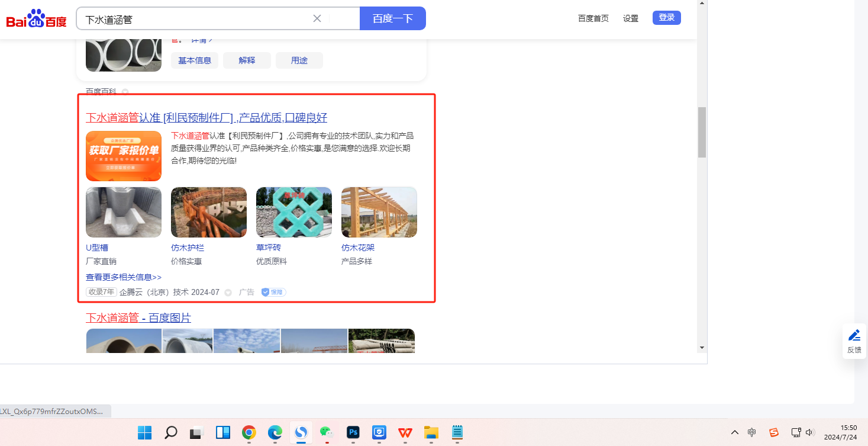The width and height of the screenshot is (868, 446).
Task: Open File Explorer from the taskbar
Action: (x=431, y=433)
